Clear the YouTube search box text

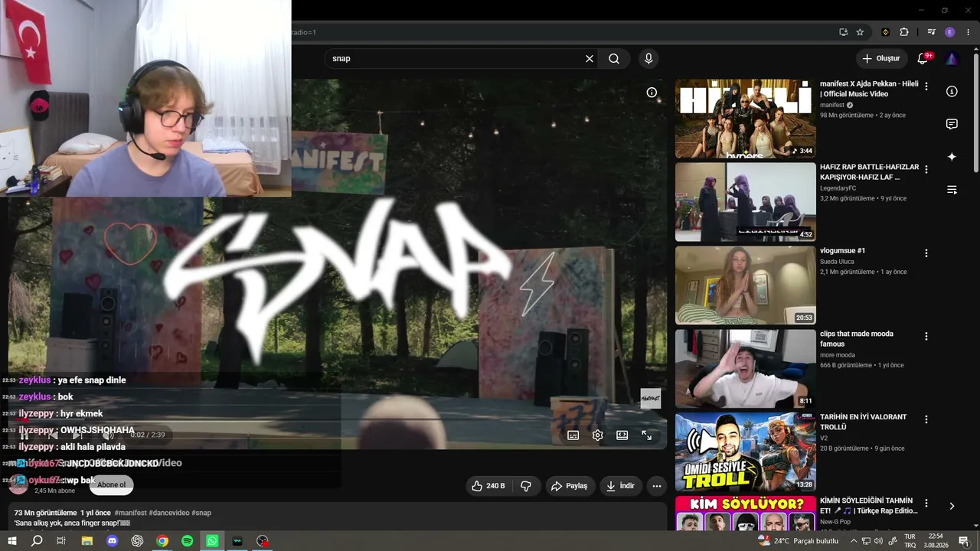tap(590, 58)
